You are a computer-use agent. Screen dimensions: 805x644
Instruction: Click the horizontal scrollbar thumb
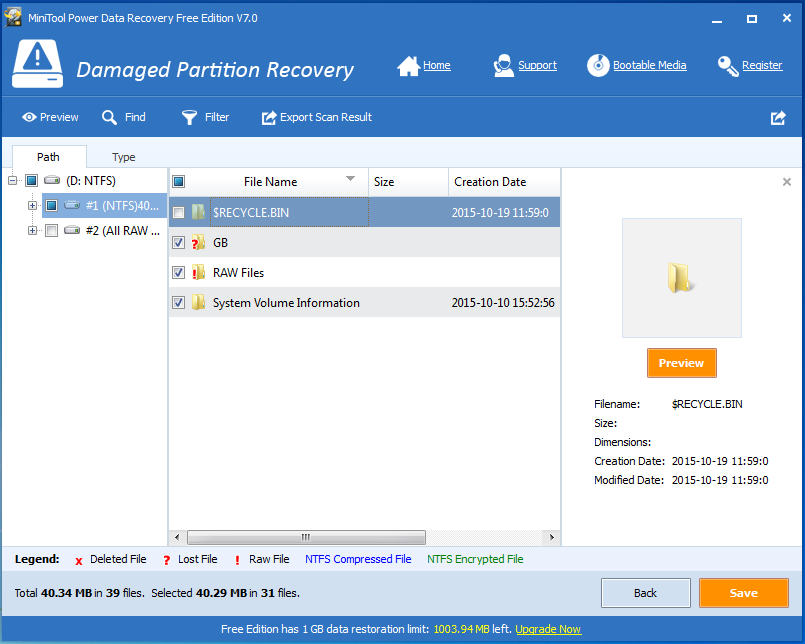(x=306, y=537)
